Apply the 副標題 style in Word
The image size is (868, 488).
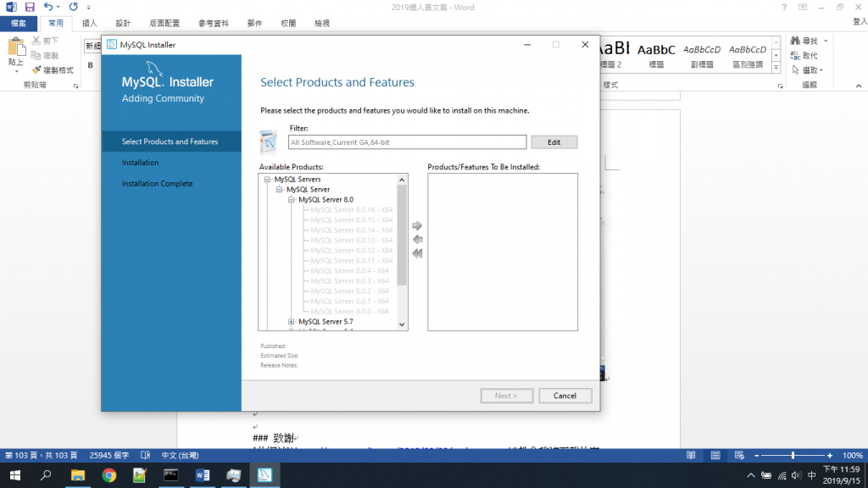pyautogui.click(x=702, y=55)
